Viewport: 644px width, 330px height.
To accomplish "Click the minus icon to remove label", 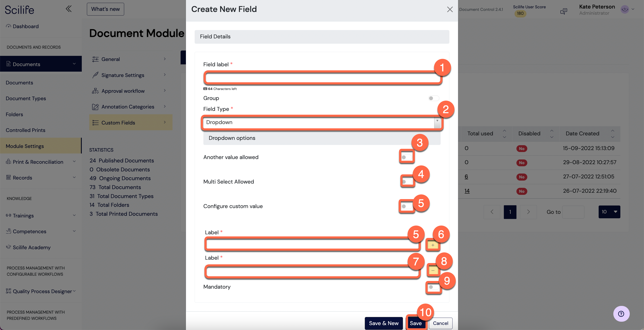I will tap(433, 270).
